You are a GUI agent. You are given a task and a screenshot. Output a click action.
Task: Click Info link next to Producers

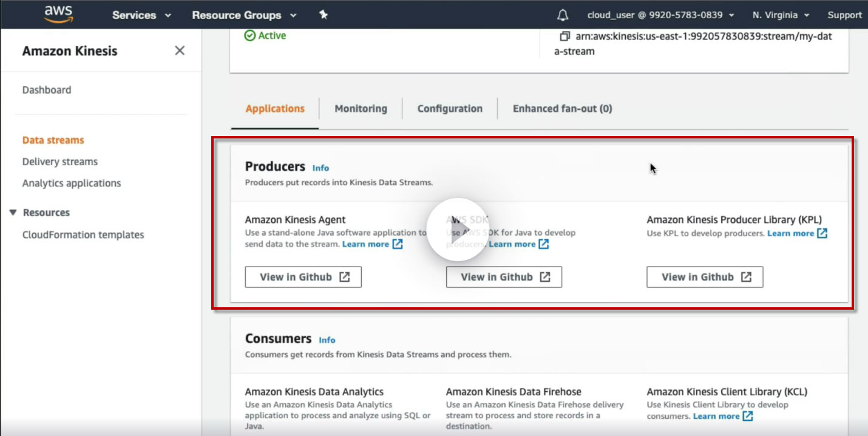pyautogui.click(x=320, y=168)
